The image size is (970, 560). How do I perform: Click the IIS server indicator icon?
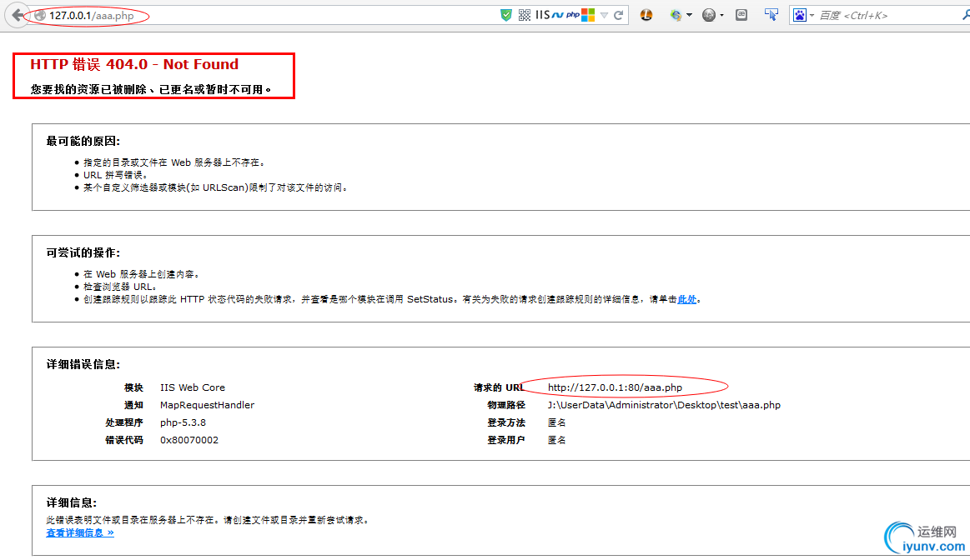point(542,15)
